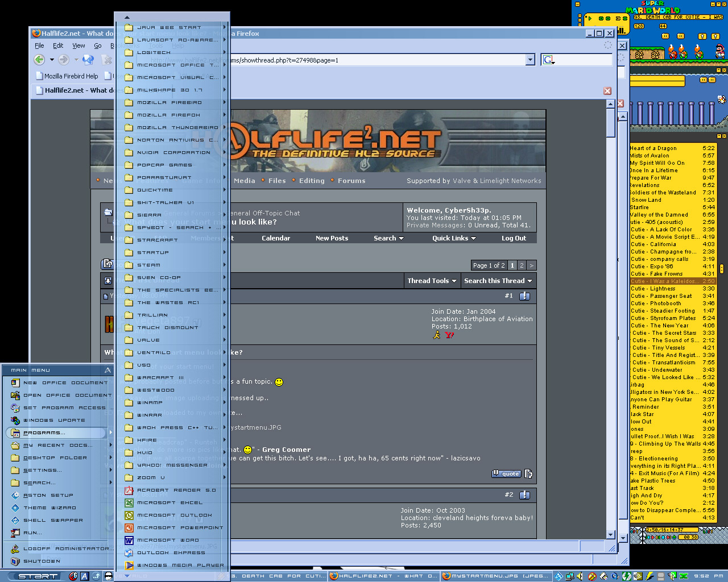Screen dimensions: 728x582
Task: Click the multi-quote icon beside the quote button
Action: [x=528, y=473]
